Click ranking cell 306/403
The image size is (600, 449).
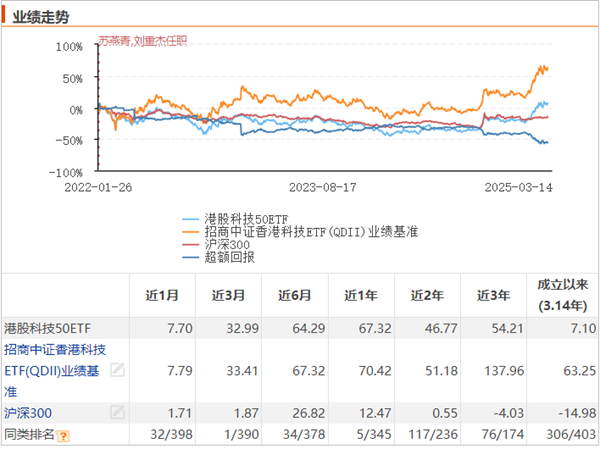click(x=571, y=434)
